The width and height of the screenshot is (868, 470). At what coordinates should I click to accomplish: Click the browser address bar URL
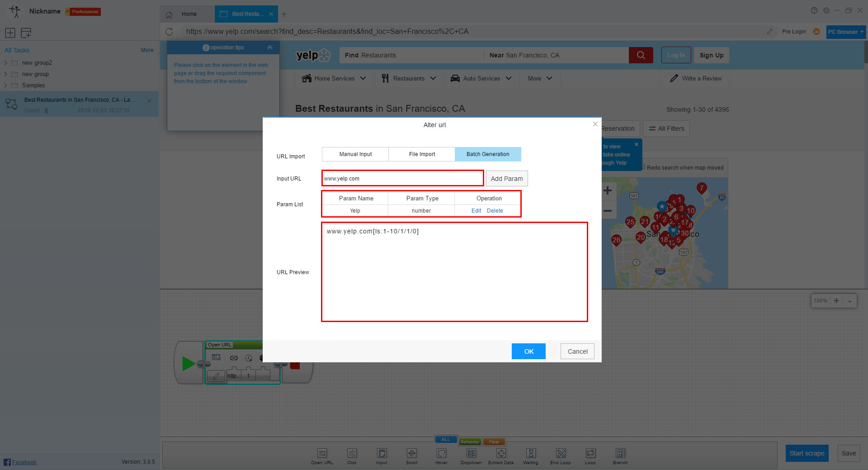tap(327, 32)
